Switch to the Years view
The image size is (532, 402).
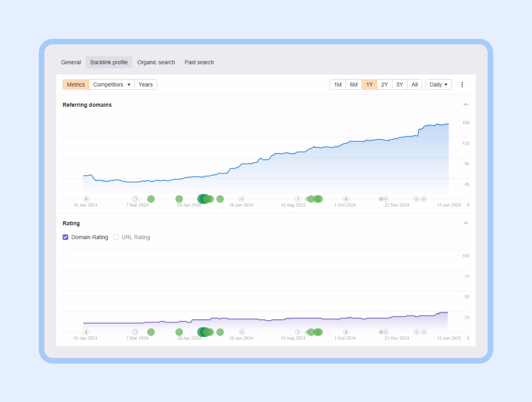146,85
